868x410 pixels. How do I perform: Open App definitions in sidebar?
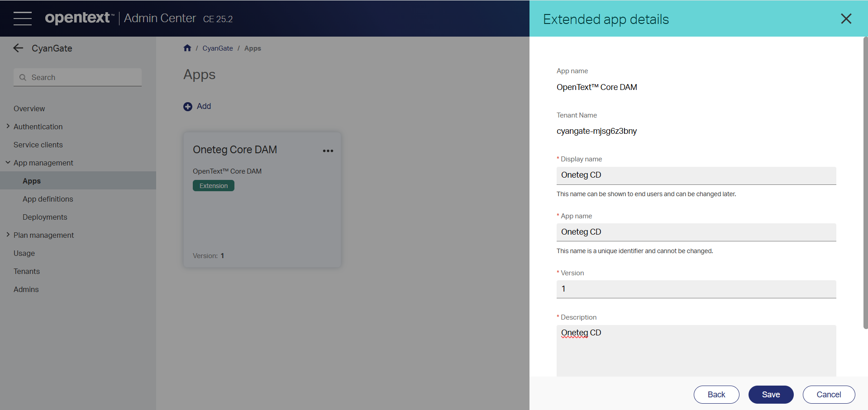tap(48, 199)
